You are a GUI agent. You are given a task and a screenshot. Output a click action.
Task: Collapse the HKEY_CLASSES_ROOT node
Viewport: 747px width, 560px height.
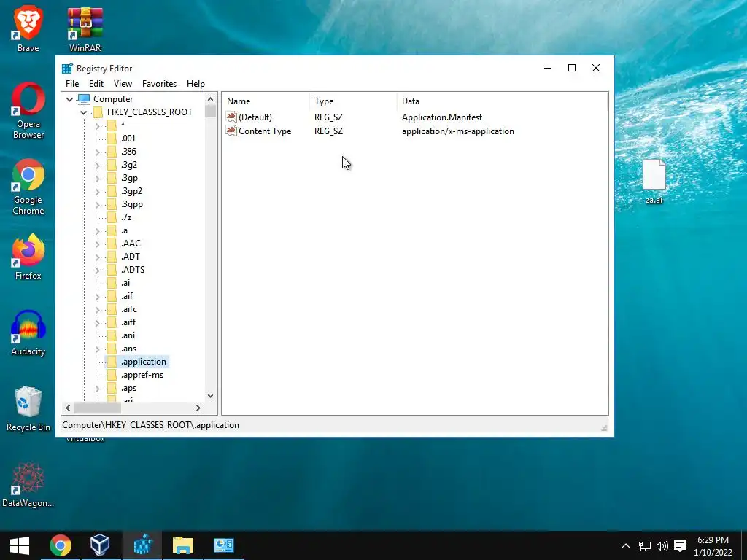pos(83,112)
